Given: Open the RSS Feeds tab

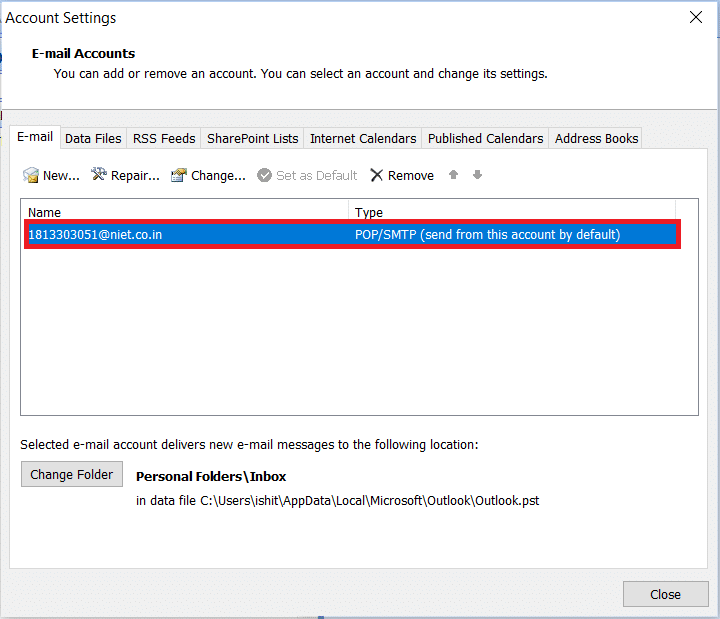Looking at the screenshot, I should tap(164, 138).
